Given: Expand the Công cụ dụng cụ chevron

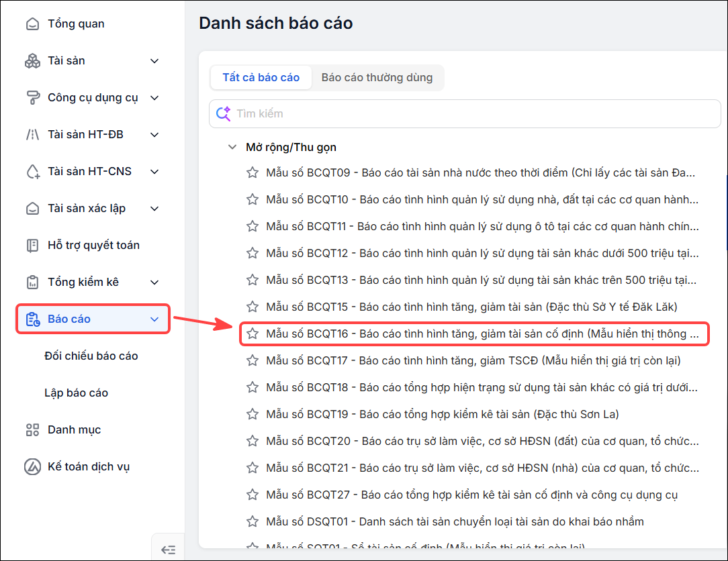Looking at the screenshot, I should click(x=154, y=98).
